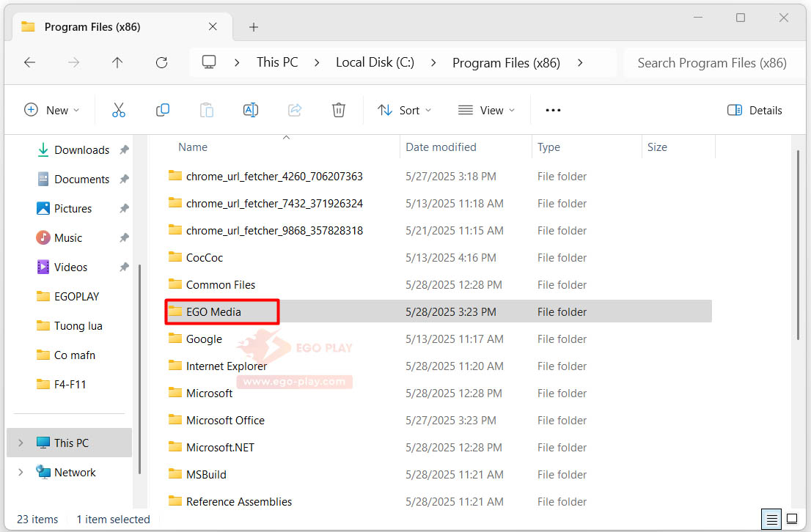Open Documents in sidebar
Screen dimensions: 811x532
pos(81,180)
